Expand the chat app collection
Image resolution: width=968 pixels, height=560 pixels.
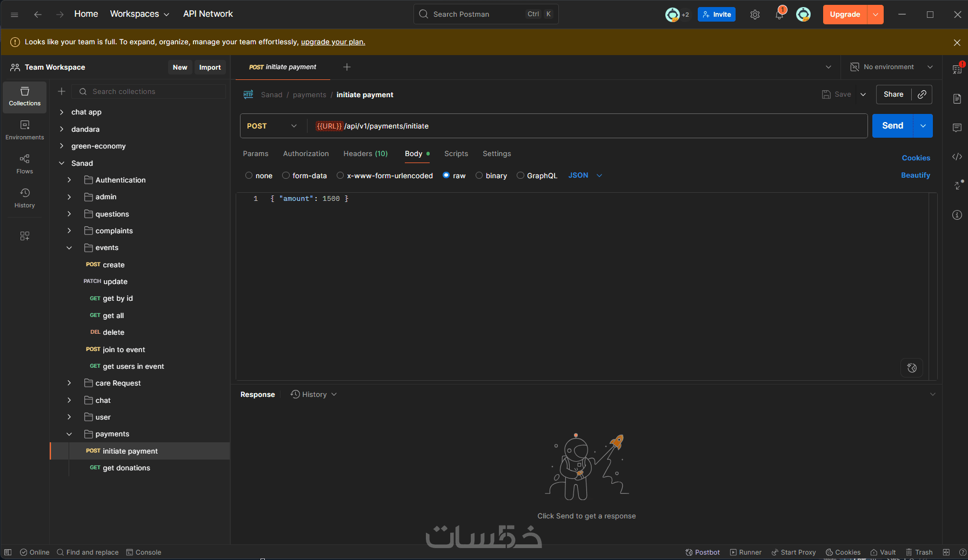coord(62,112)
